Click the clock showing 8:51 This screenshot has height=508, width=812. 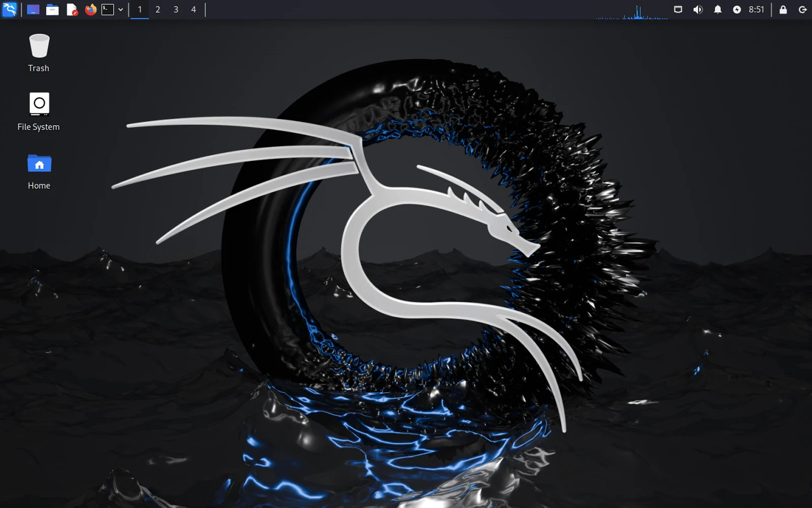pos(756,9)
